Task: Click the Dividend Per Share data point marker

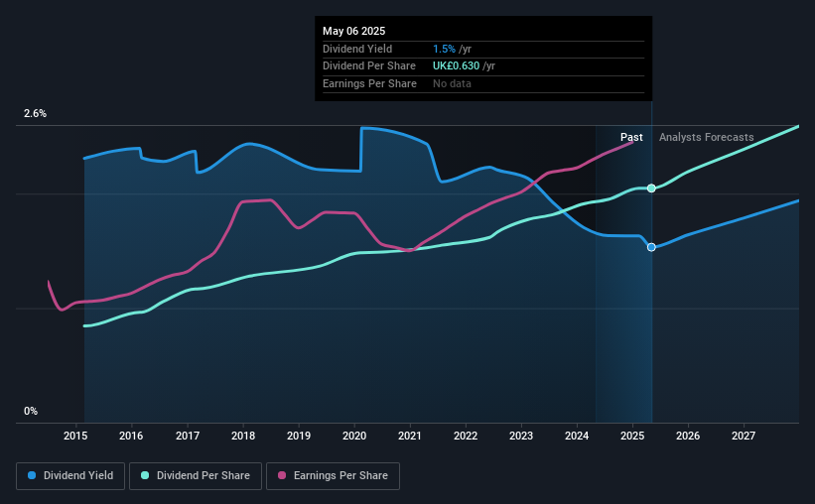Action: click(651, 189)
